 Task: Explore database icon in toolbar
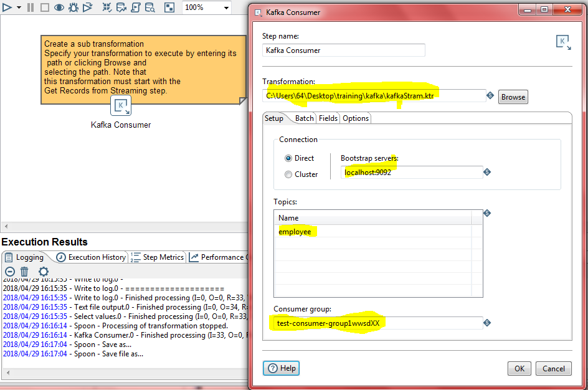(150, 7)
